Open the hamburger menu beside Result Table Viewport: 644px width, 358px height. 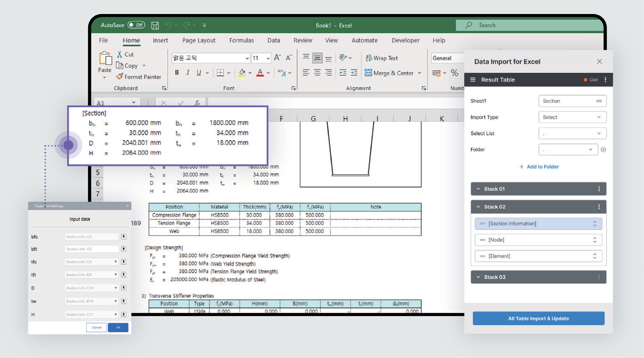click(473, 80)
